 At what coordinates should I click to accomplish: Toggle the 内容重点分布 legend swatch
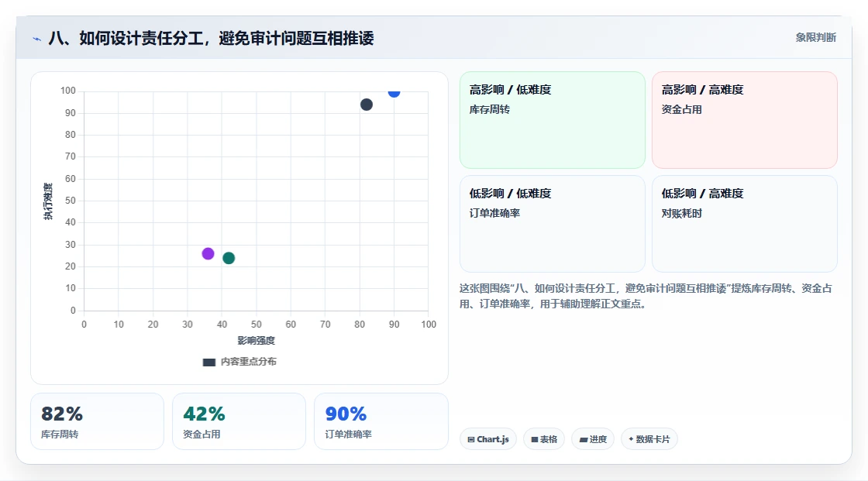208,362
